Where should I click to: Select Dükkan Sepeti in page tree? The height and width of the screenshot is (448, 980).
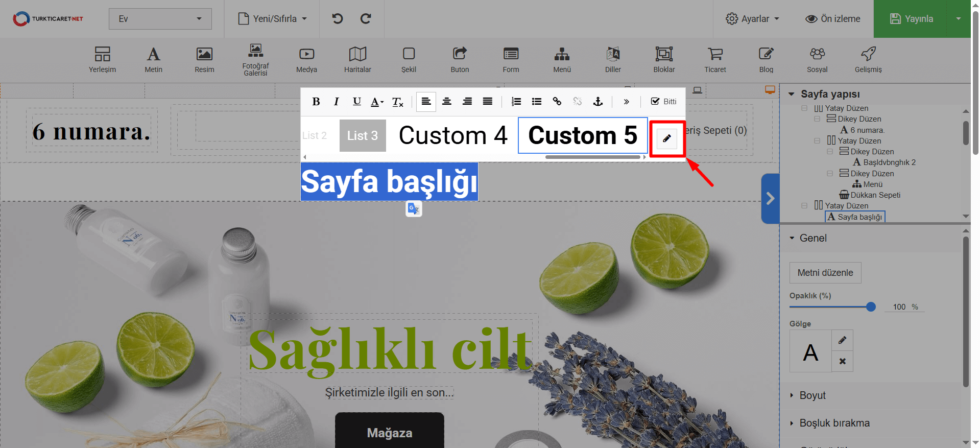[870, 195]
